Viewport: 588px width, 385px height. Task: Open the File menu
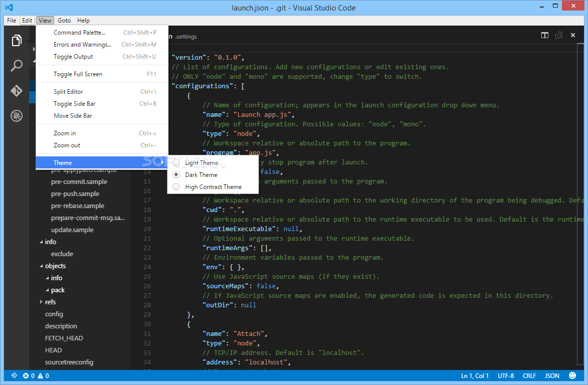tap(12, 20)
